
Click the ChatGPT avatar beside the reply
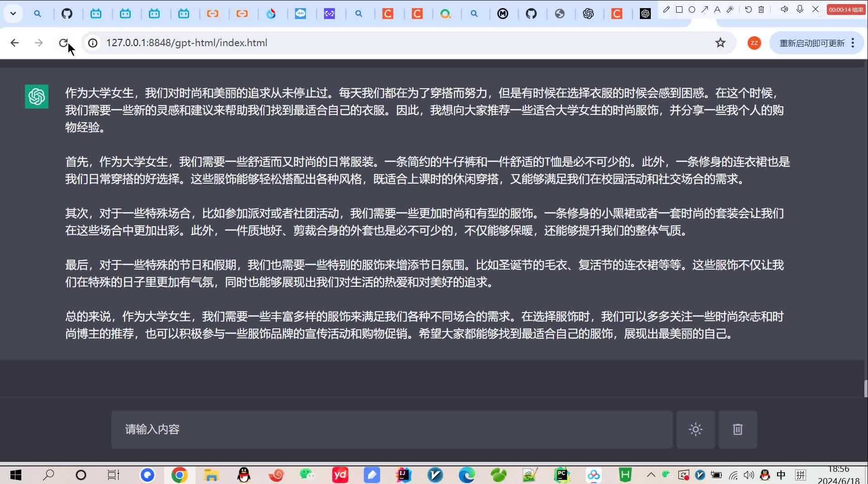tap(36, 96)
